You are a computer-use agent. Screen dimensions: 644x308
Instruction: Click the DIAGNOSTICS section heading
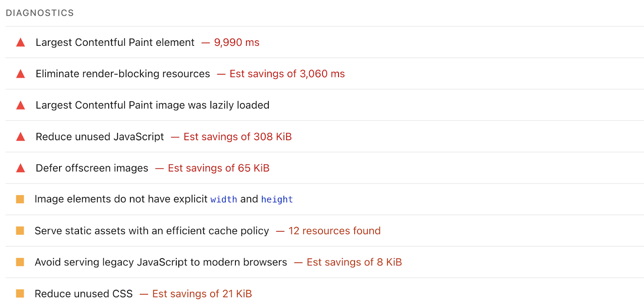[x=39, y=12]
